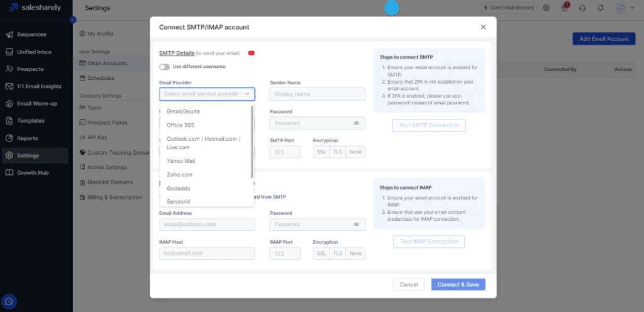The image size is (644, 312).
Task: Click the Reports clipboard icon
Action: [9, 138]
